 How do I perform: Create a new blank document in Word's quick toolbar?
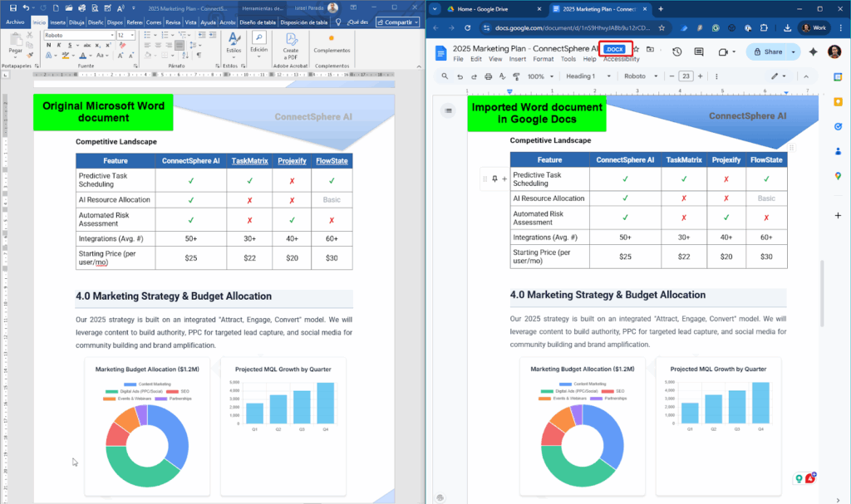coord(56,8)
